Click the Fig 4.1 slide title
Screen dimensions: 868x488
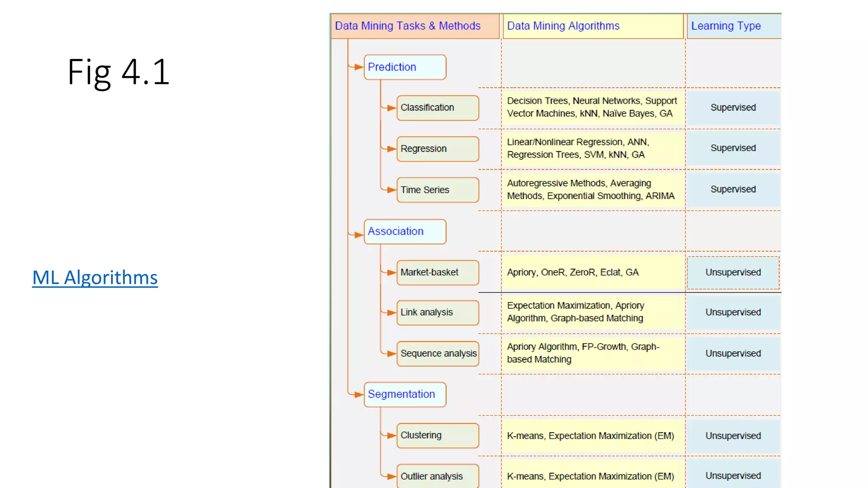(x=118, y=72)
